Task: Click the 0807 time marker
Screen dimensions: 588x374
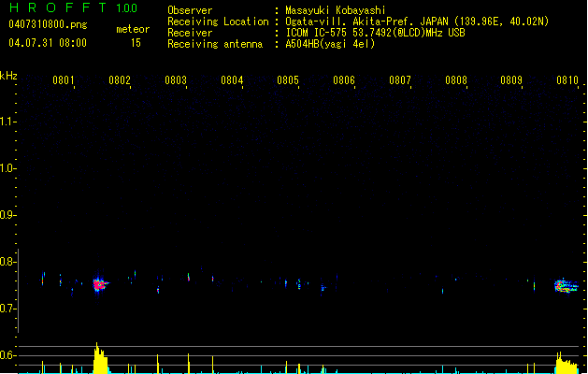Action: (400, 80)
